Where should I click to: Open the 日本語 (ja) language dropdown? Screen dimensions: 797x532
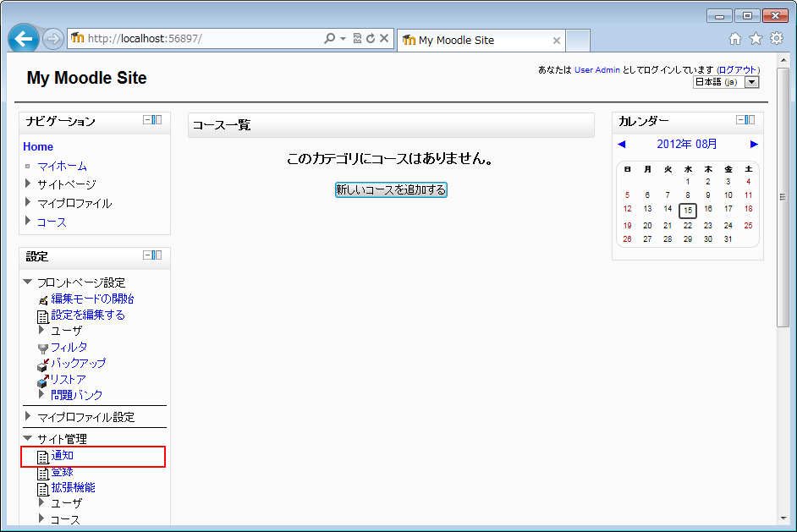coord(726,82)
